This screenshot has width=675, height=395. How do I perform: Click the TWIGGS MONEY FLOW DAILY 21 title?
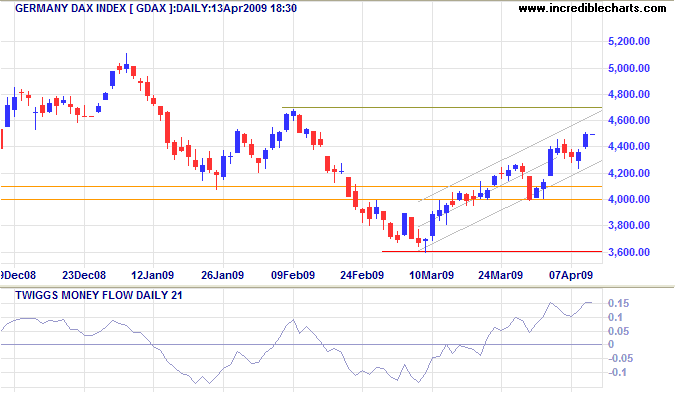[x=99, y=296]
